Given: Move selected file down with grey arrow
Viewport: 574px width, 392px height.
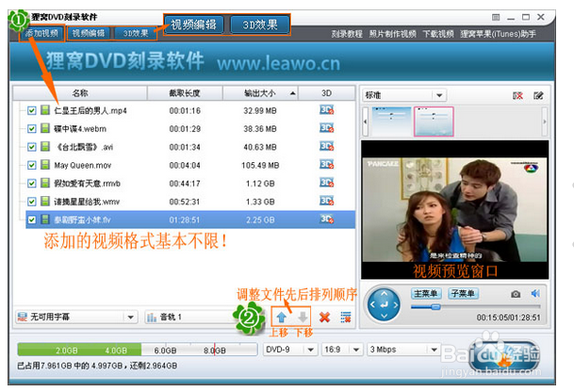Looking at the screenshot, I should [x=303, y=317].
